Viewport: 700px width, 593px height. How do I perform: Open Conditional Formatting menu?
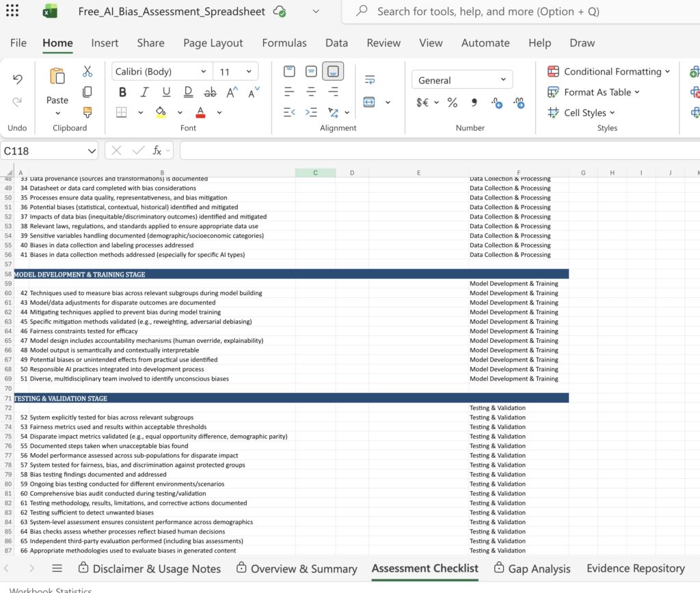[608, 71]
